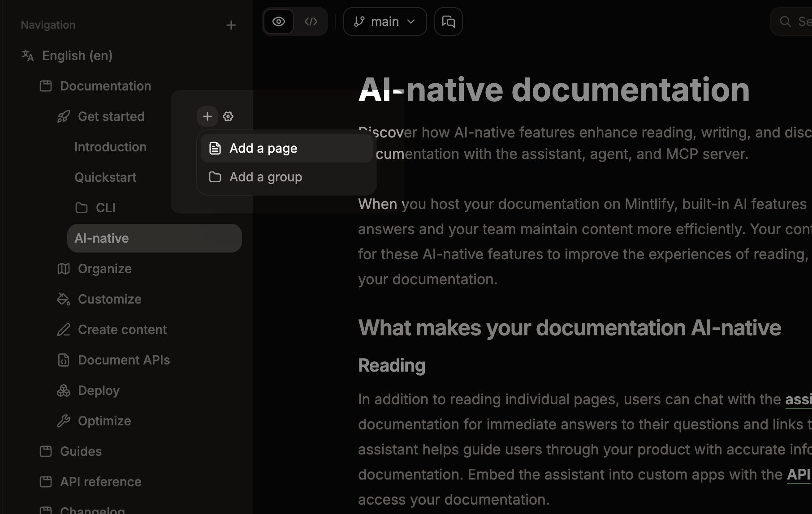Follow the API link in Reading paragraph
The height and width of the screenshot is (514, 812).
point(799,475)
